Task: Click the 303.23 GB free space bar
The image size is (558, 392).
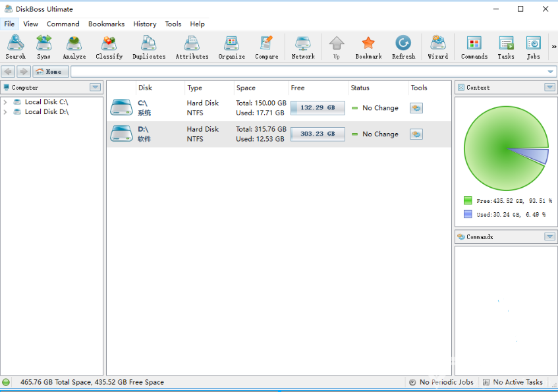Action: (318, 134)
